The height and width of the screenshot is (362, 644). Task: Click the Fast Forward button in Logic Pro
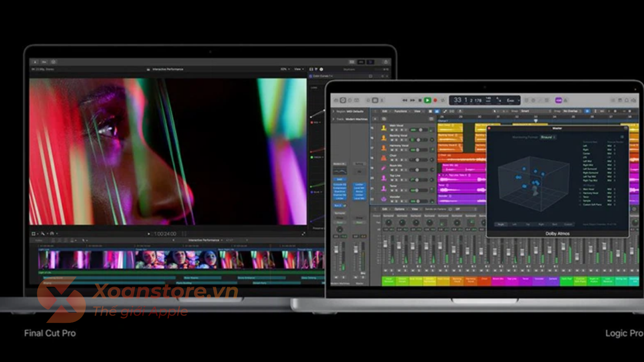point(412,100)
